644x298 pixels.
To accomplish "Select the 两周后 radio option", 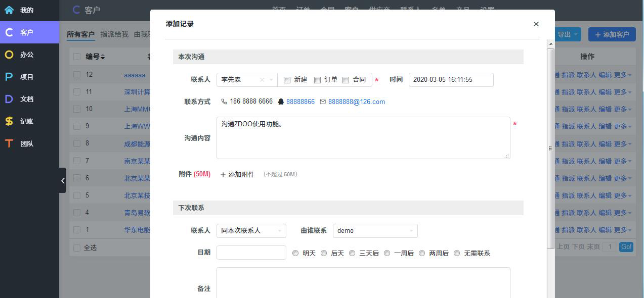I will coord(422,253).
